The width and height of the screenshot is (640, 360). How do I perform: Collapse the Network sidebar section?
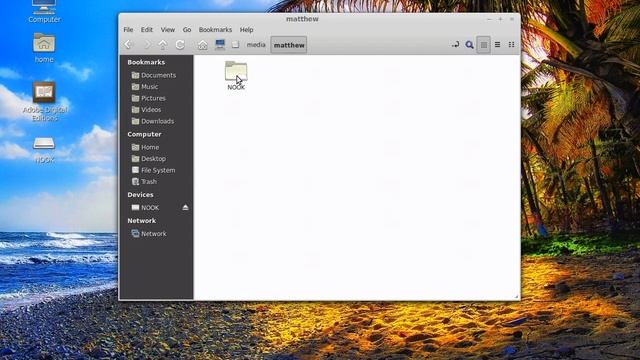coord(141,221)
